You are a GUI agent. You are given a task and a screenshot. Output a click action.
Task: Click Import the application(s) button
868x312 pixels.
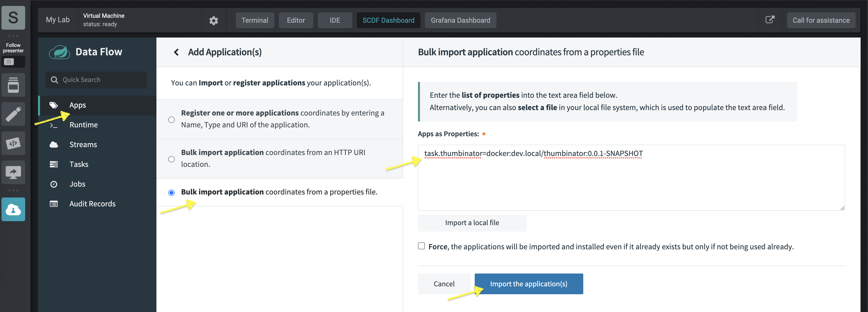point(529,283)
